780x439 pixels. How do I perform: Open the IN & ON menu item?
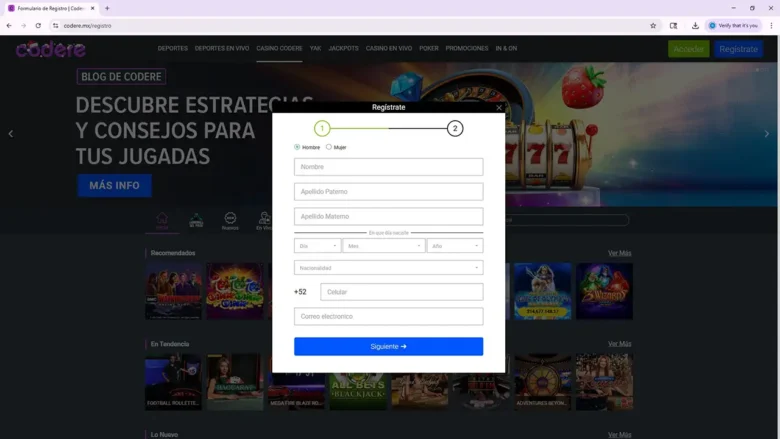(x=506, y=49)
